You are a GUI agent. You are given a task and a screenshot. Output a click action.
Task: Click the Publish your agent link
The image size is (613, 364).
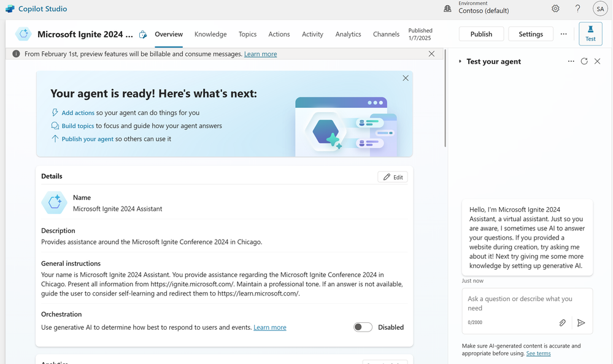(88, 138)
